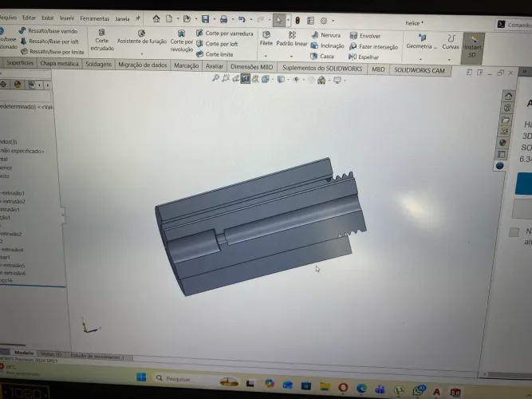
Task: Click the Filete tool icon
Action: [266, 38]
